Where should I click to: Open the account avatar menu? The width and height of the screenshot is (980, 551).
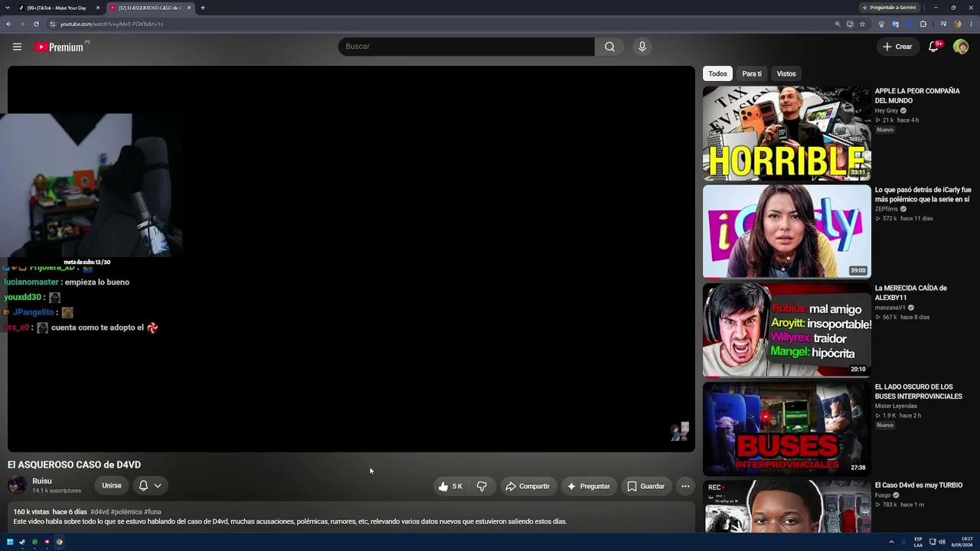(961, 47)
